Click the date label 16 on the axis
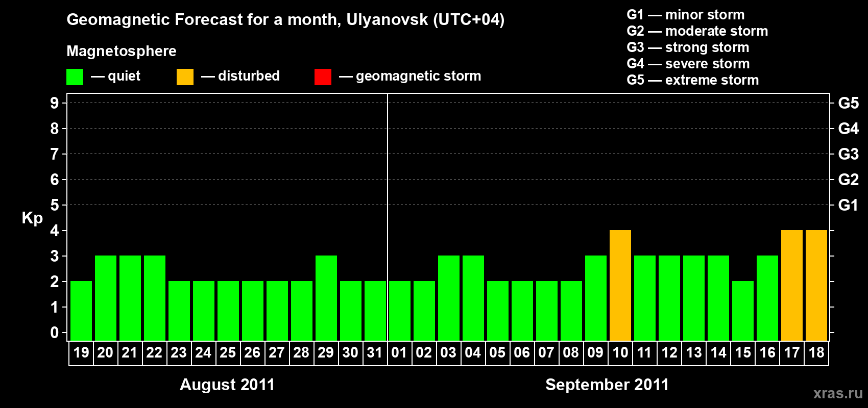This screenshot has height=408, width=868. (767, 352)
